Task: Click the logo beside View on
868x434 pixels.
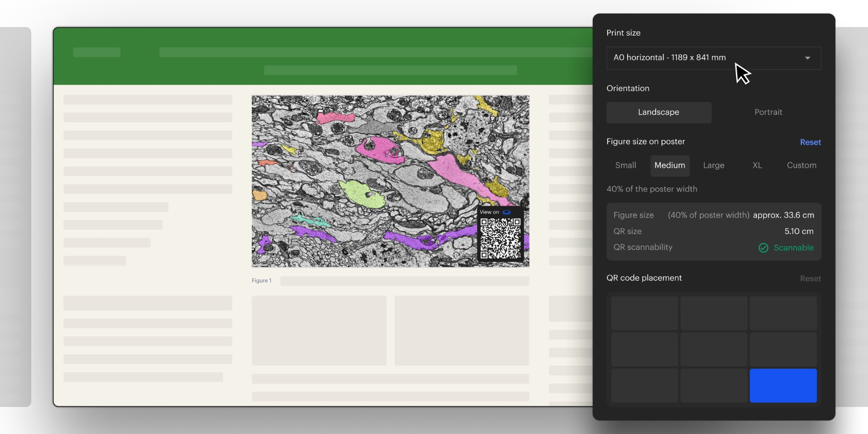Action: pyautogui.click(x=506, y=212)
